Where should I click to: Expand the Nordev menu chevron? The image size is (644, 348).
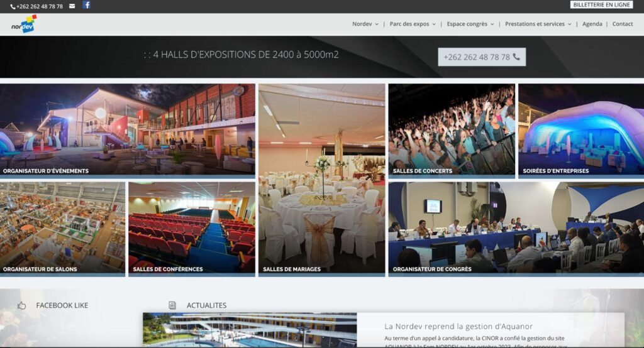click(377, 24)
